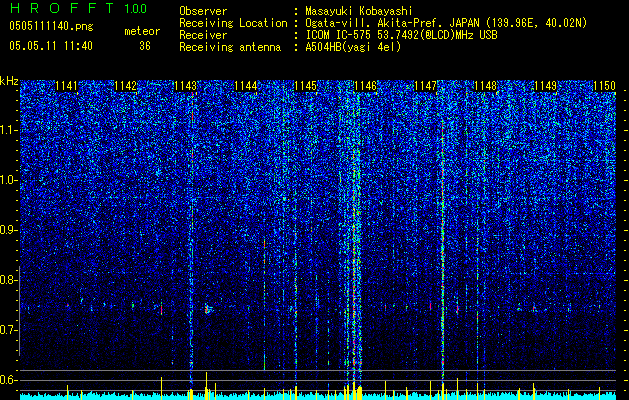Viewport: 629px width, 400px height.
Task: Click the Ogata-vill. Akita-Pref. JAPAN location text
Action: coord(446,23)
